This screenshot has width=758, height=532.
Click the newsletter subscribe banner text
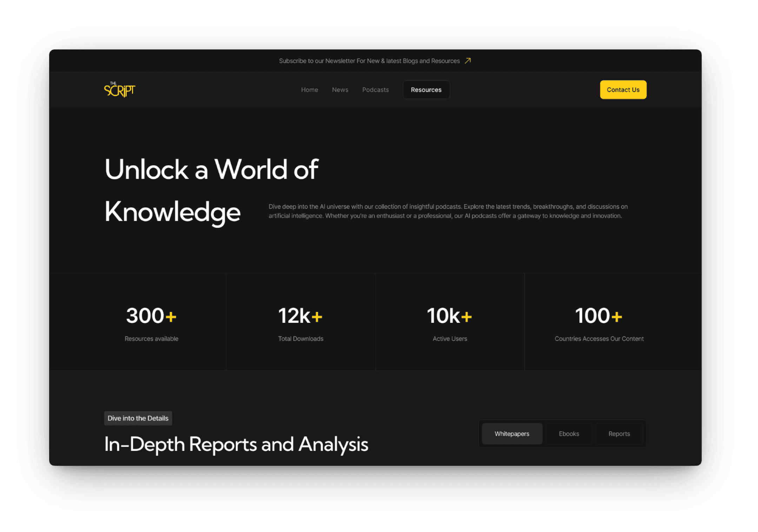(369, 61)
